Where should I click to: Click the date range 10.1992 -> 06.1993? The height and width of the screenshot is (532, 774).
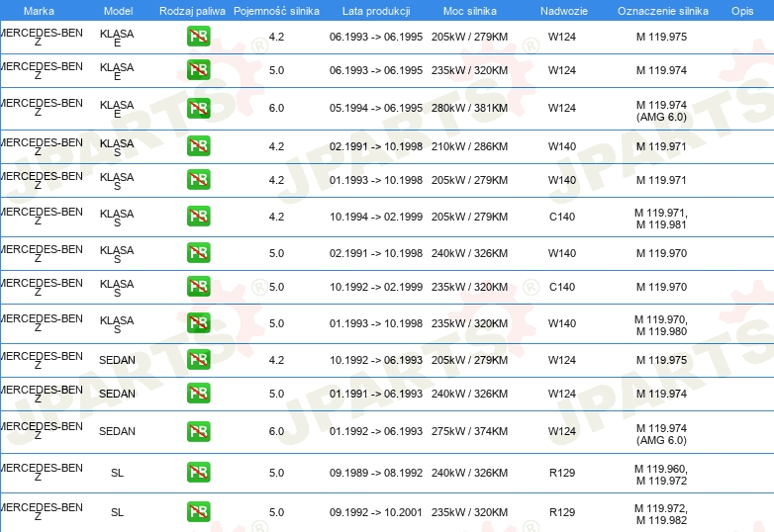(x=376, y=360)
